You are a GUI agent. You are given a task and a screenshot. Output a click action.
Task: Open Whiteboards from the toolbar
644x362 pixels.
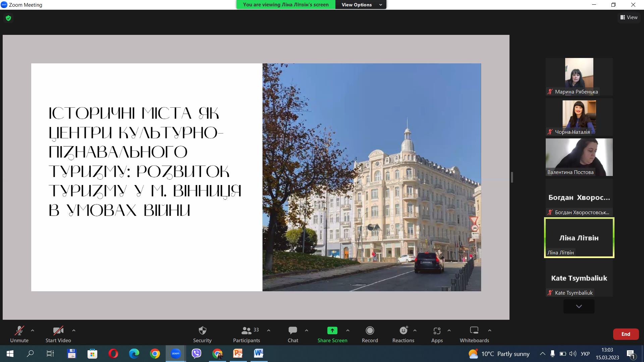474,331
